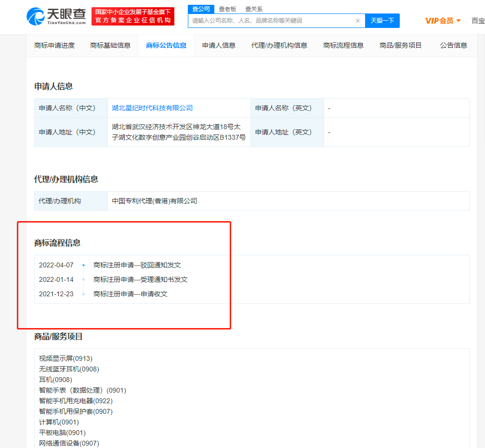This screenshot has height=448, width=485.
Task: Click the TianYanCha logo
Action: [x=56, y=16]
